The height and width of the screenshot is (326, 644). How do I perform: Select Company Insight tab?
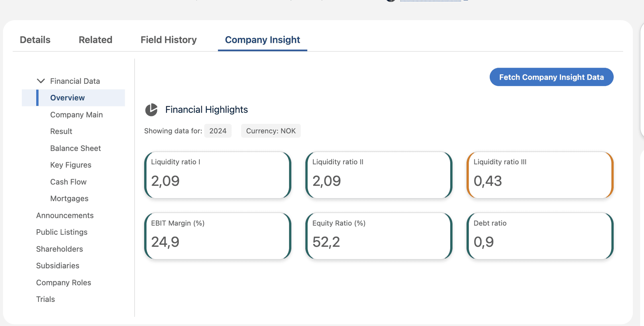point(262,40)
